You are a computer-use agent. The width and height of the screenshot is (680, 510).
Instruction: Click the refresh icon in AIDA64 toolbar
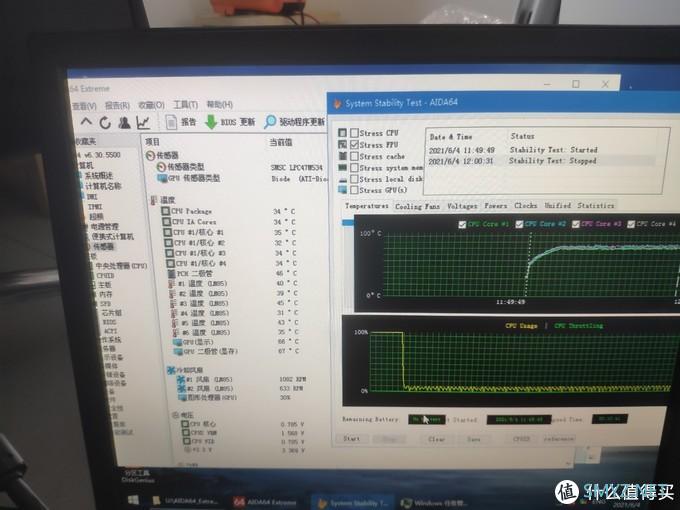pos(105,123)
